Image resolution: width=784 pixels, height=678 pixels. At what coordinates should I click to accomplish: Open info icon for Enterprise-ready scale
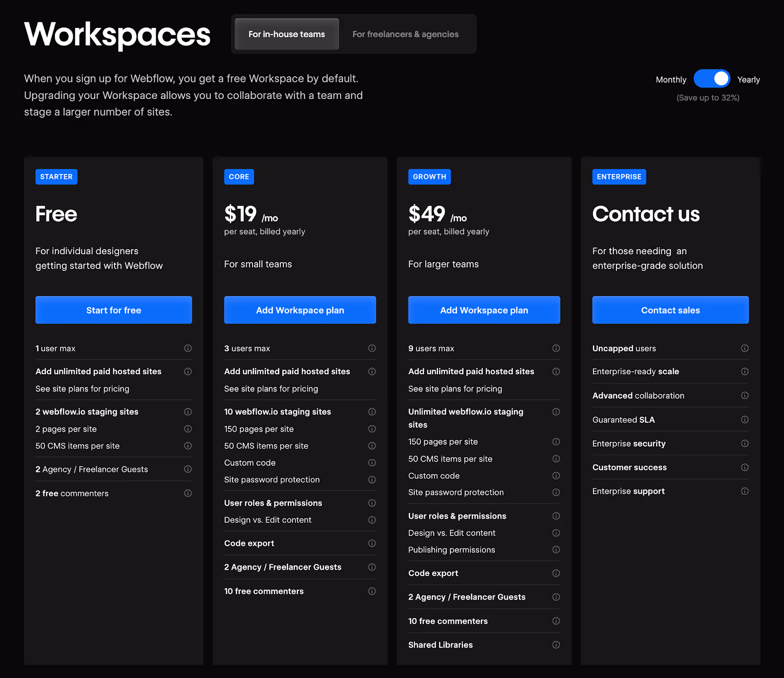pos(745,371)
